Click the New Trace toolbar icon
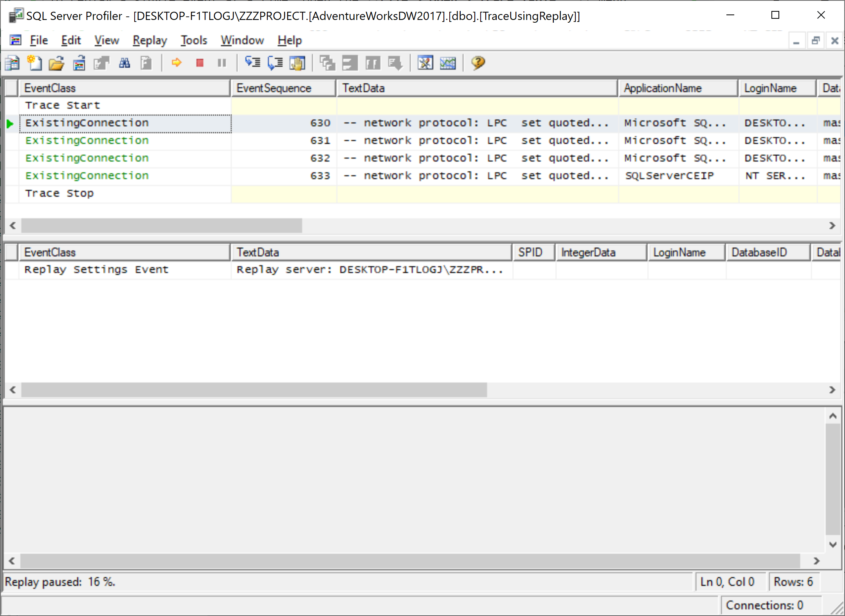Viewport: 845px width, 616px height. click(12, 63)
